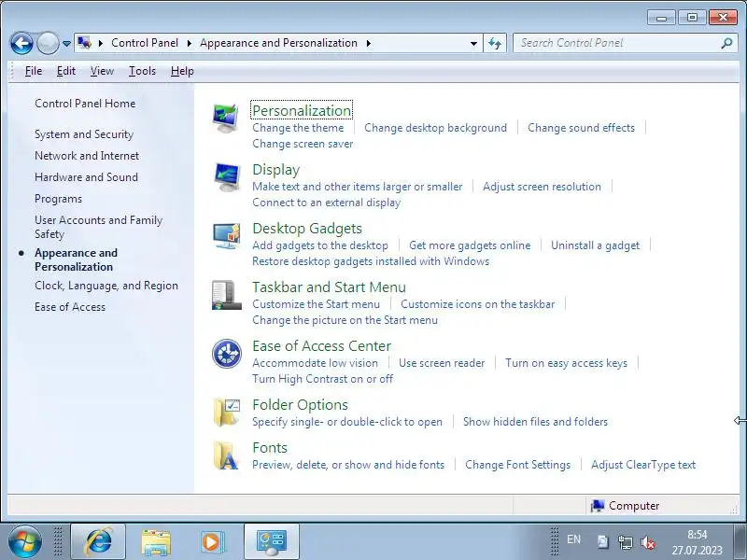Click Change screen saver link

303,144
